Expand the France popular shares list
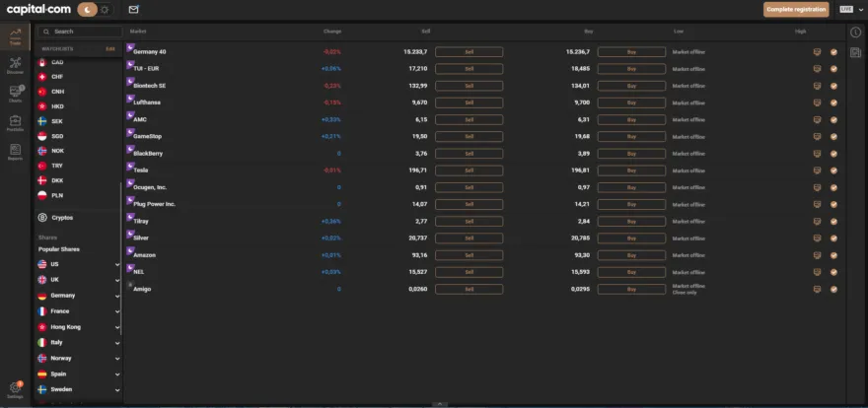Screen dimensions: 868x408 pos(117,311)
